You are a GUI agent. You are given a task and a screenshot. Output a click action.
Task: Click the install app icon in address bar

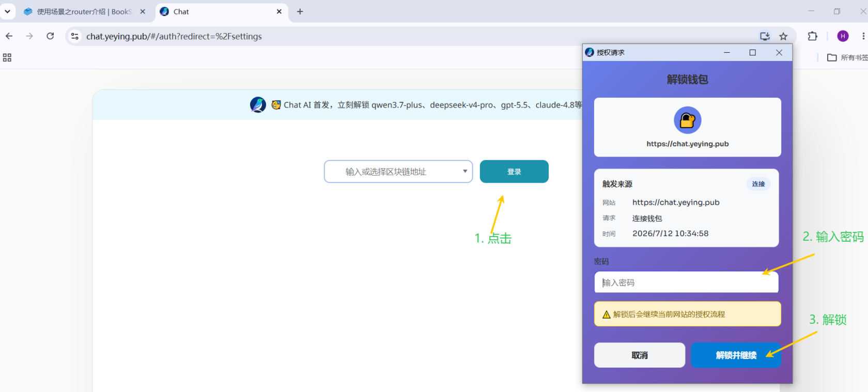pyautogui.click(x=765, y=36)
